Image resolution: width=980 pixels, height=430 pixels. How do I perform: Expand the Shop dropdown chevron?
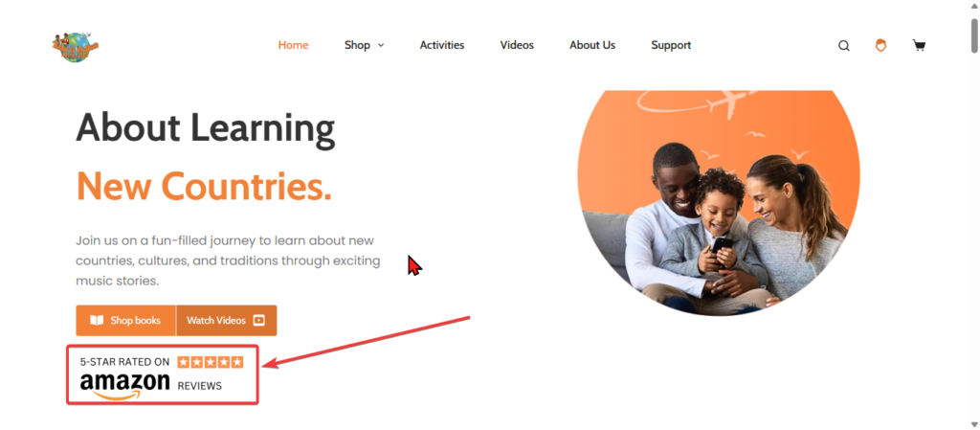(x=381, y=46)
